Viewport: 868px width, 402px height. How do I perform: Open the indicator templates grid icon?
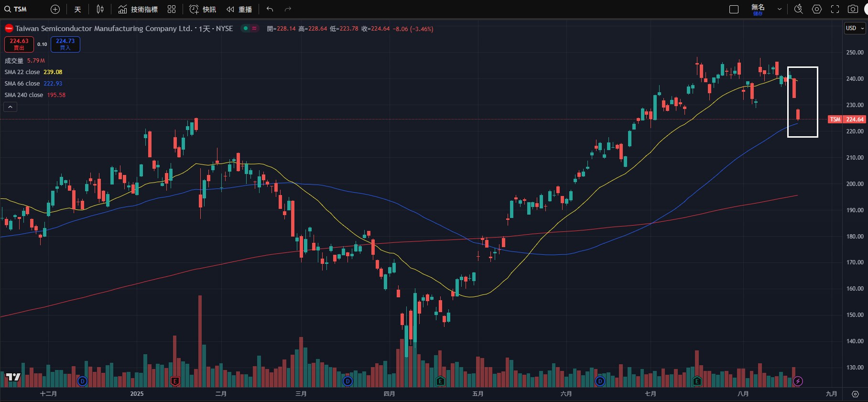coord(172,9)
